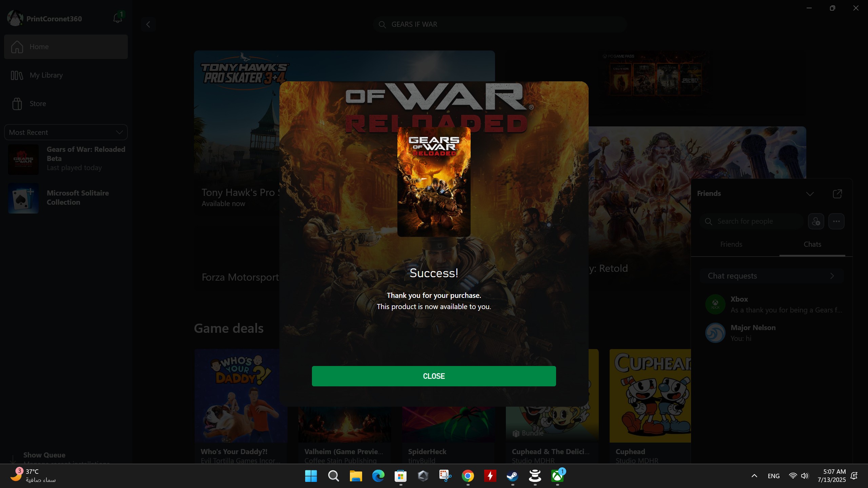
Task: Switch the ENG input language indicator
Action: (x=773, y=476)
